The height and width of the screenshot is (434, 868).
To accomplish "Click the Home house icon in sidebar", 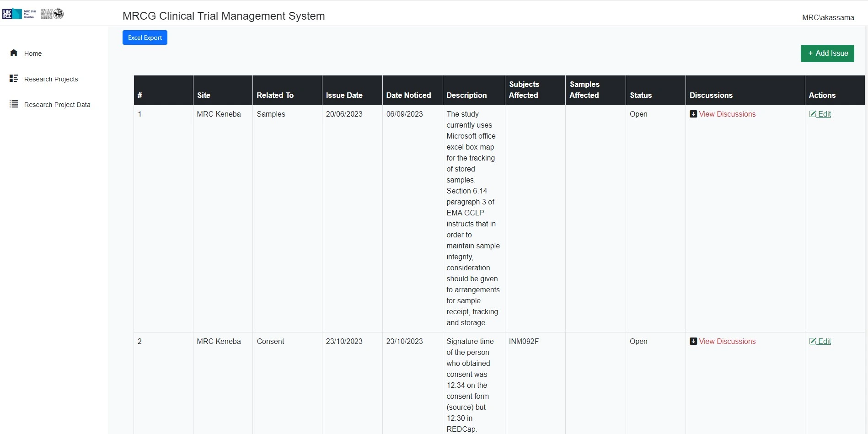I will [14, 53].
